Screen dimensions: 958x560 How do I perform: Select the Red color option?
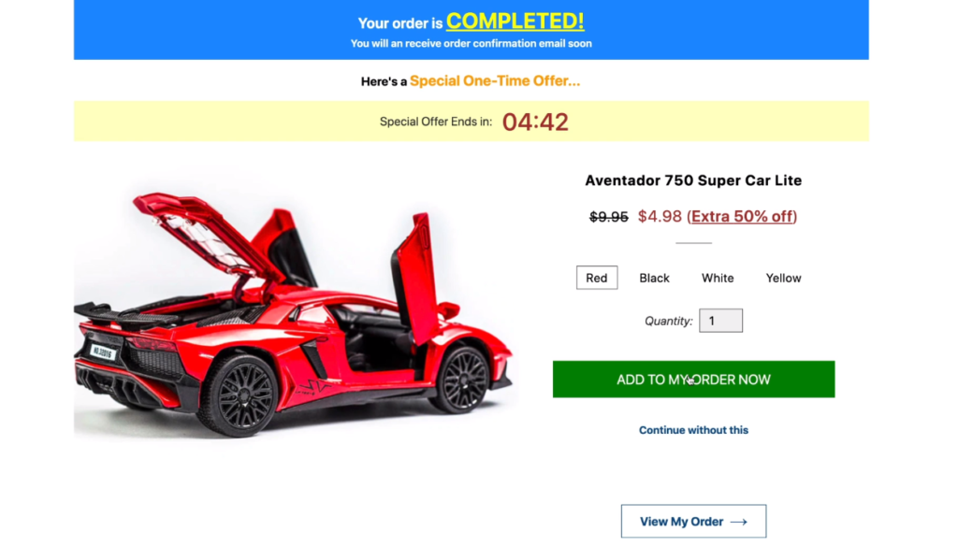point(596,278)
